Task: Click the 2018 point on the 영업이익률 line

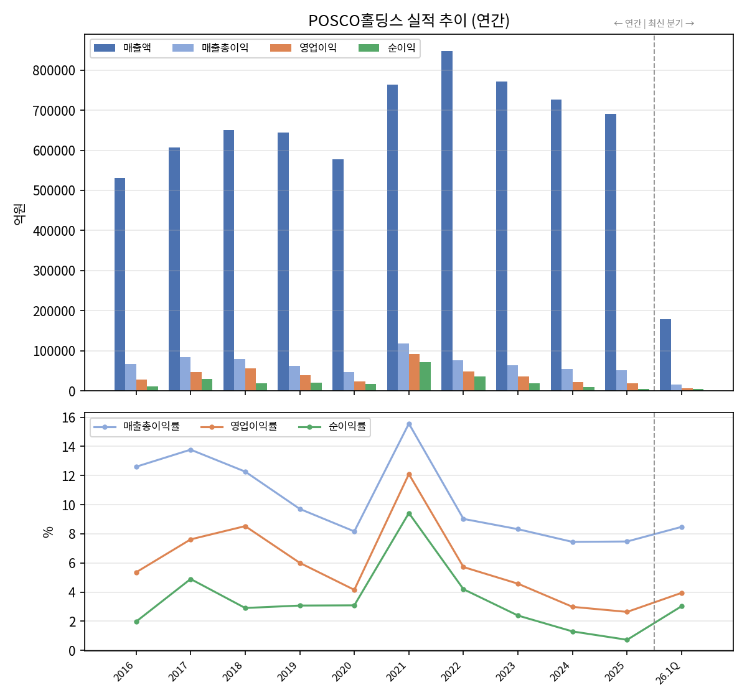Action: coord(245,526)
